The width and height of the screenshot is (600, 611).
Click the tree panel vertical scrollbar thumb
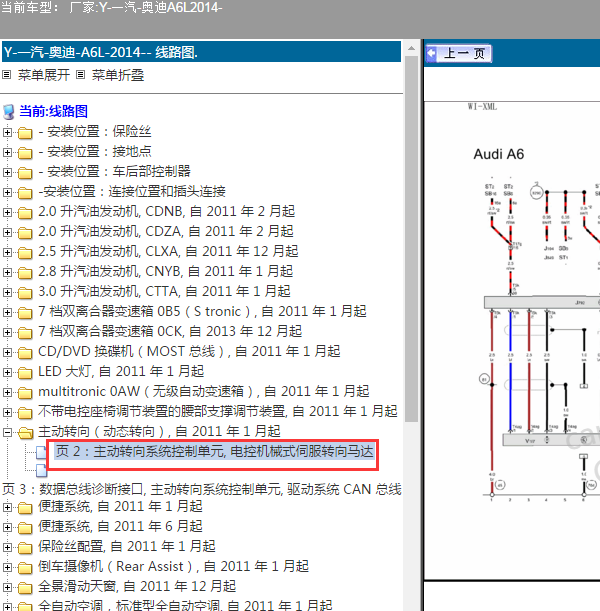tap(411, 238)
